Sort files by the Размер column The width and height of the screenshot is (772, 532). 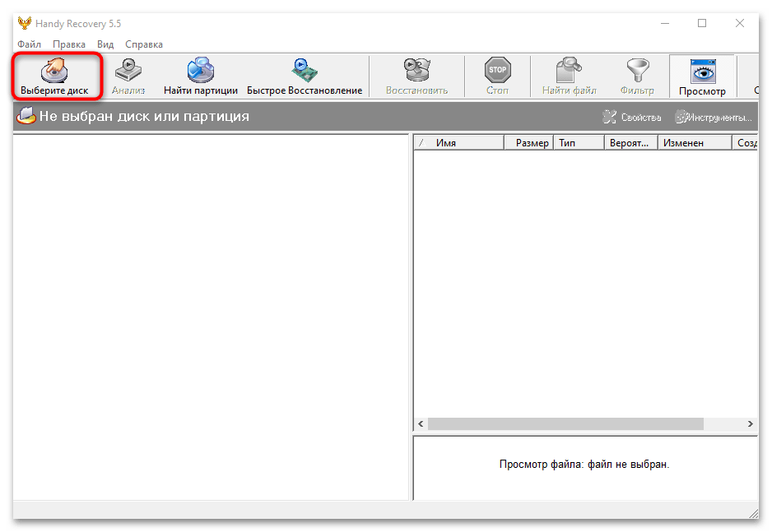(529, 143)
